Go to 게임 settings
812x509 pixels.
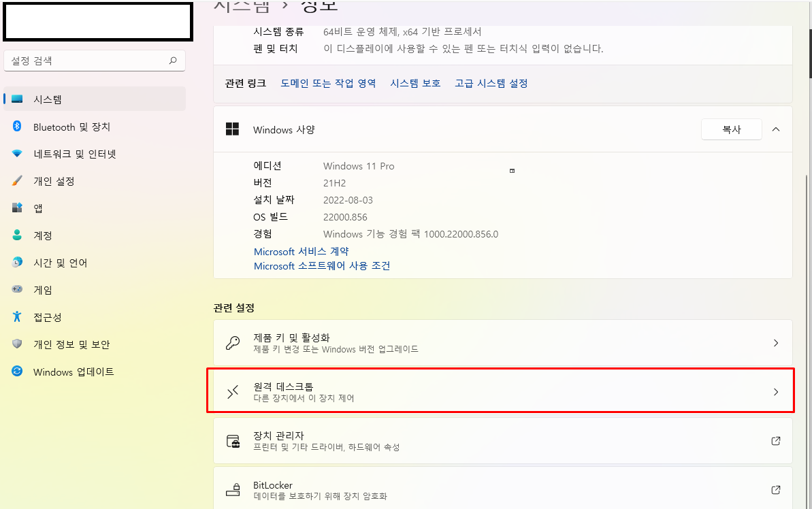[x=95, y=290]
